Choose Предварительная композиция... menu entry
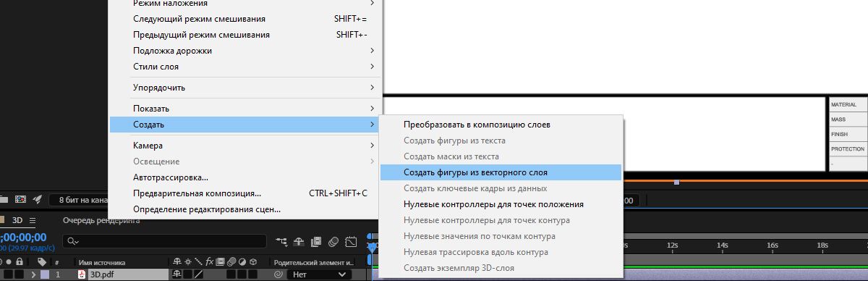 coord(244,193)
